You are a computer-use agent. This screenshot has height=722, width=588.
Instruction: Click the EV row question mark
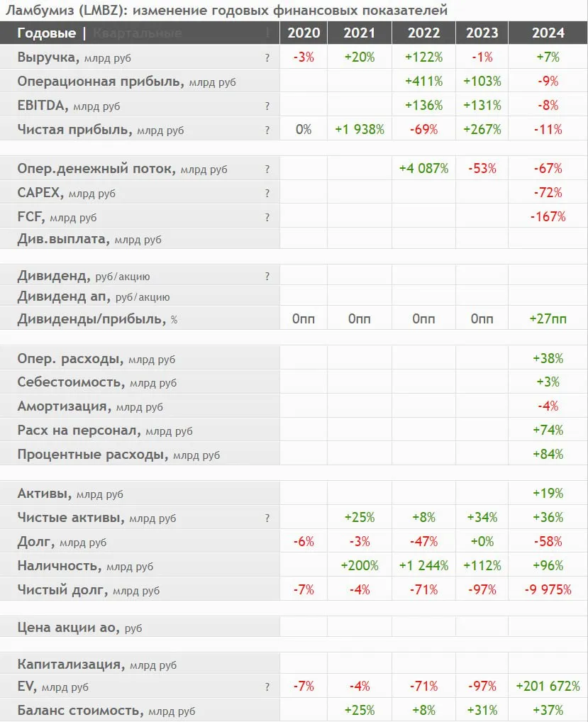[x=267, y=687]
